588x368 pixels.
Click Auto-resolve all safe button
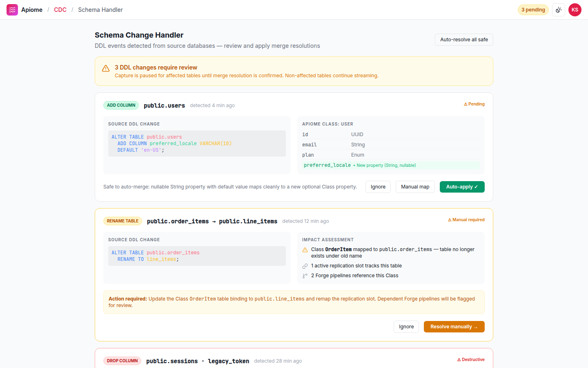pos(464,40)
